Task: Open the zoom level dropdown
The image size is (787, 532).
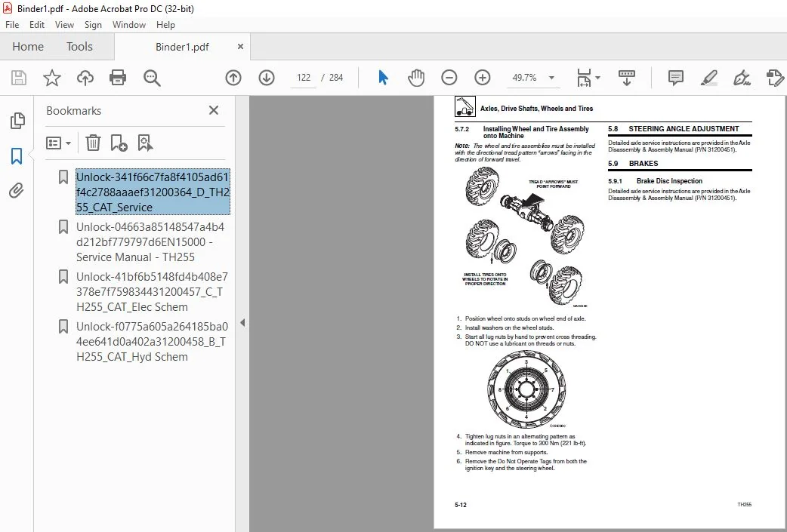Action: pyautogui.click(x=551, y=78)
